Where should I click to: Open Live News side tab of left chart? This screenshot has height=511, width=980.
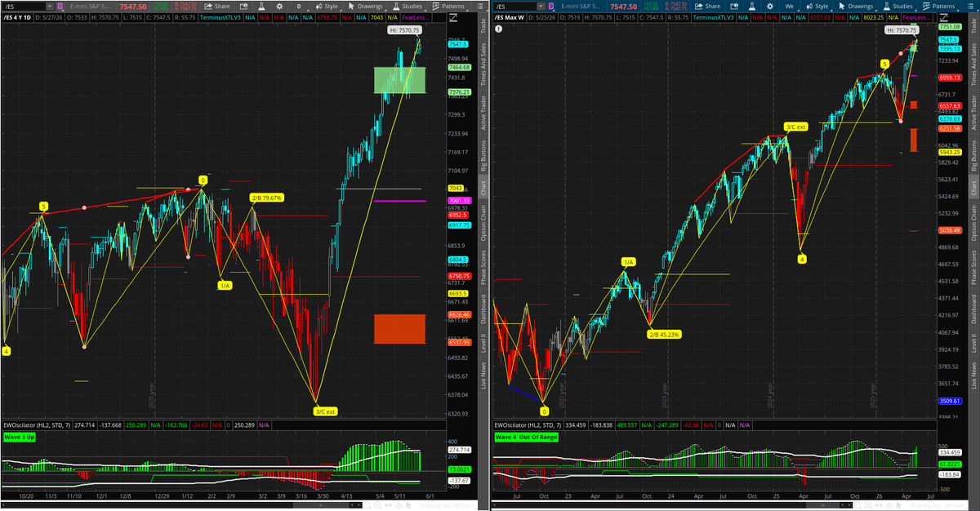[x=483, y=376]
